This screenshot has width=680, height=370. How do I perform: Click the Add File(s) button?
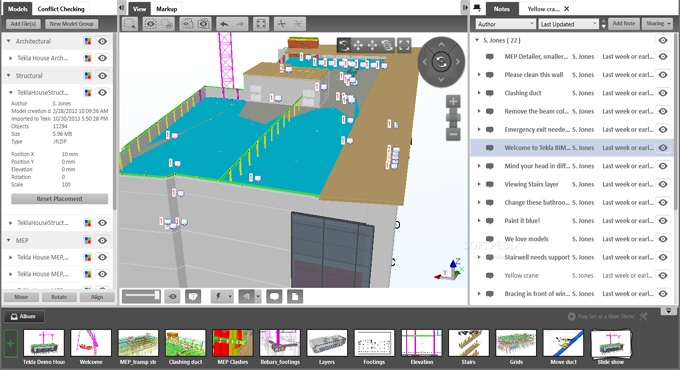tap(23, 24)
